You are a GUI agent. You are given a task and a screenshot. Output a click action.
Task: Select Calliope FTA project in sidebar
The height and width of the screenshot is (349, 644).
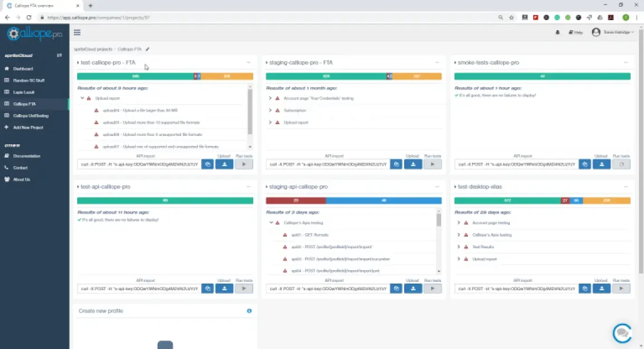click(25, 104)
